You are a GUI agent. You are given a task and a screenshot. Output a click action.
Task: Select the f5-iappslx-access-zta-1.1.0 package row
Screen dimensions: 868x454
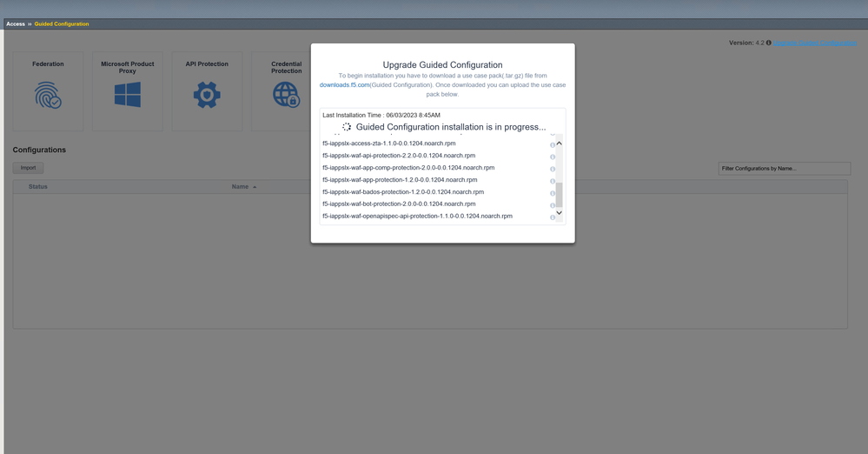point(389,144)
